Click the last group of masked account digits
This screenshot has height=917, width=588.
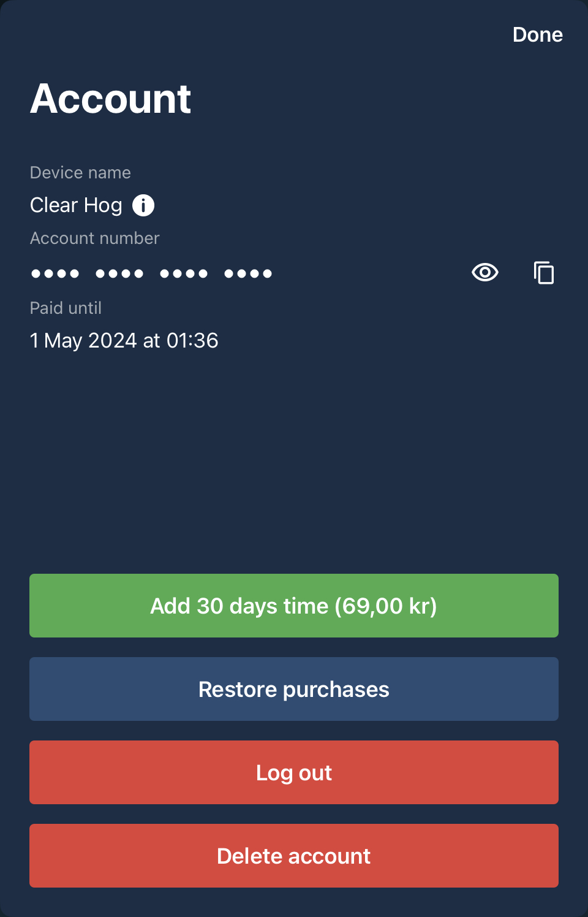[x=248, y=273]
